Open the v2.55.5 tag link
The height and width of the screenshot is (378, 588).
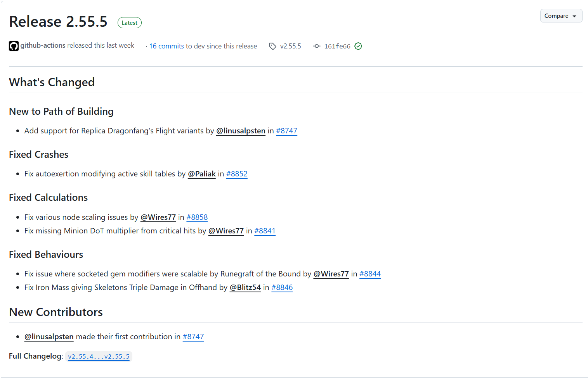(x=290, y=46)
